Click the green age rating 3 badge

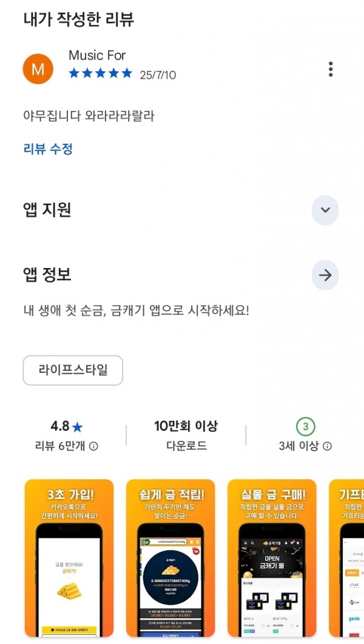point(305,427)
